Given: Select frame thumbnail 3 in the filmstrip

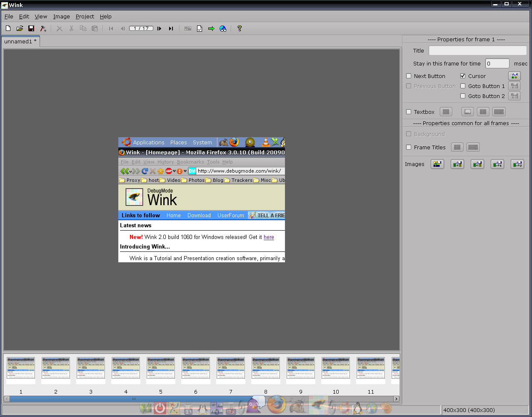Looking at the screenshot, I should [x=91, y=369].
